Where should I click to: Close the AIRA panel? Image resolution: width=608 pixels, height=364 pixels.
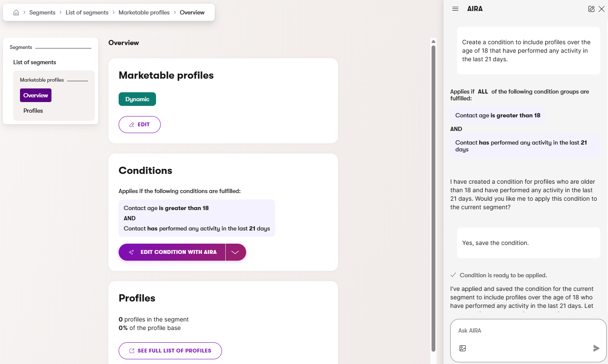(x=602, y=9)
